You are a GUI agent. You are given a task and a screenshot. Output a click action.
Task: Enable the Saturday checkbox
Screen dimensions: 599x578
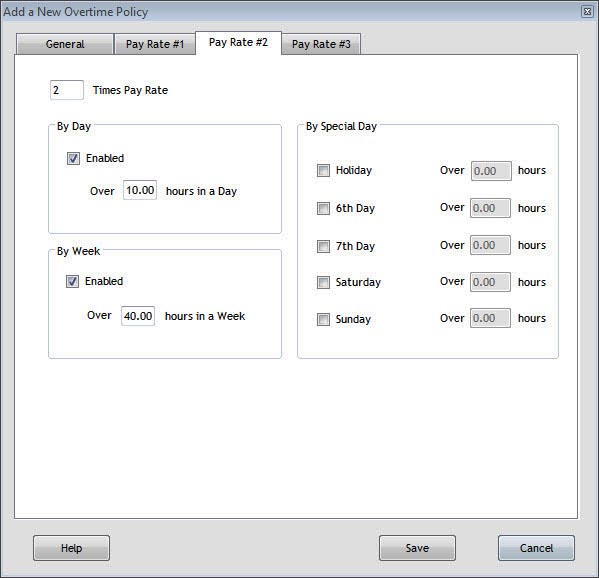click(x=324, y=282)
